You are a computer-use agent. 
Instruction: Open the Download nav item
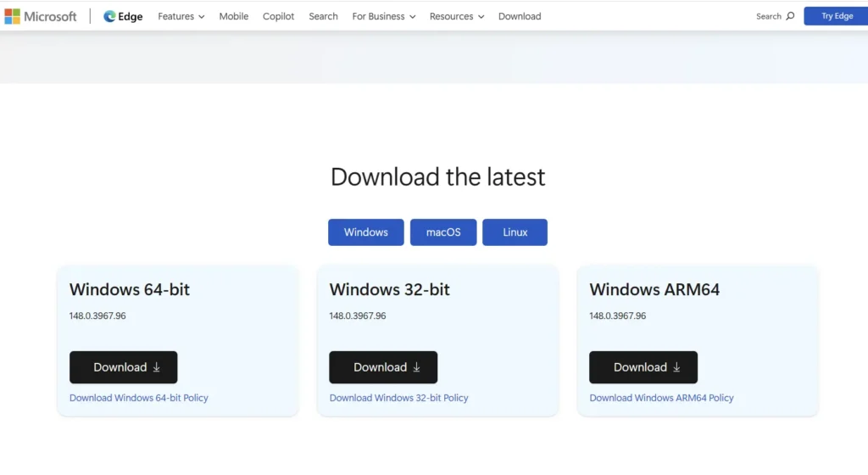tap(520, 17)
